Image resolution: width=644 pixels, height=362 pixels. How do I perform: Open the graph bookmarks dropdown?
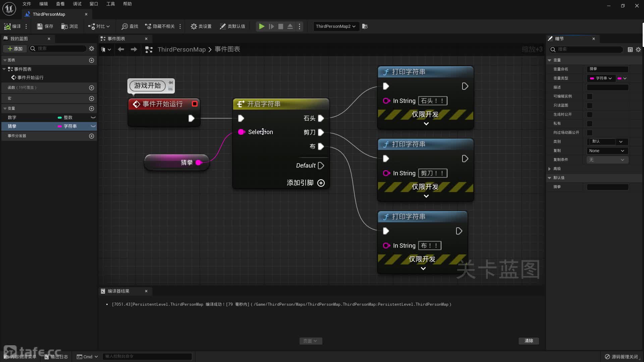[x=106, y=49]
